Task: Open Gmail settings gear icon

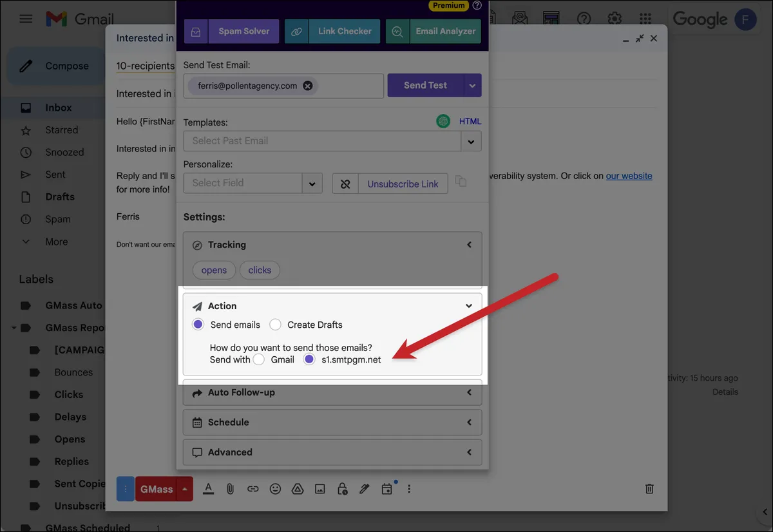Action: click(615, 18)
